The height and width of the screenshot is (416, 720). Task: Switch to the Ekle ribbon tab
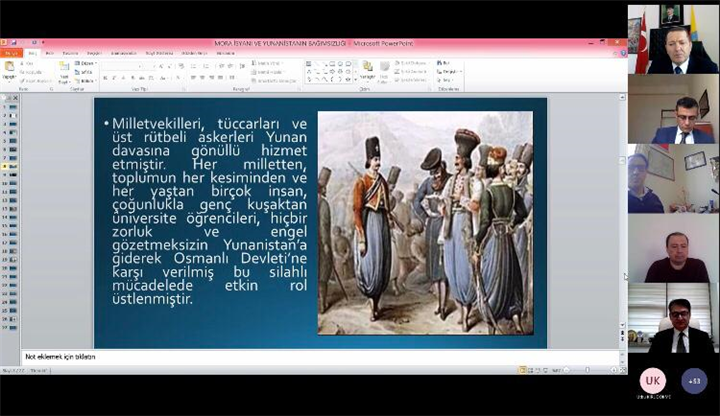tap(49, 53)
